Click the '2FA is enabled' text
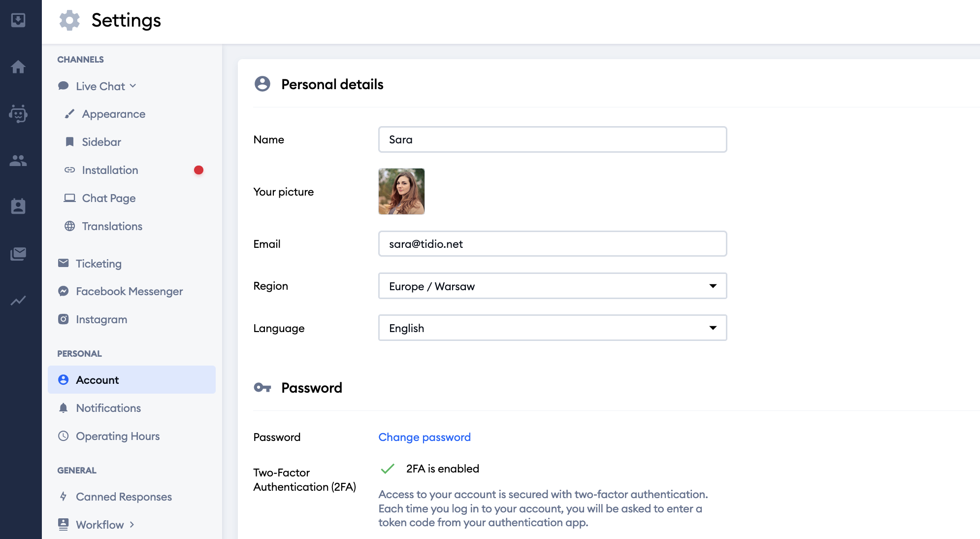Screen dimensions: 980x539 click(x=442, y=469)
